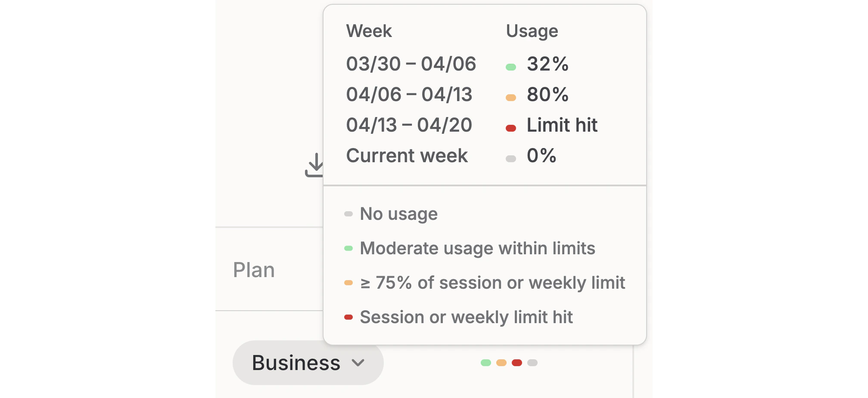Image resolution: width=868 pixels, height=398 pixels.
Task: Click the orange 75% limit dot in legend
Action: [348, 283]
